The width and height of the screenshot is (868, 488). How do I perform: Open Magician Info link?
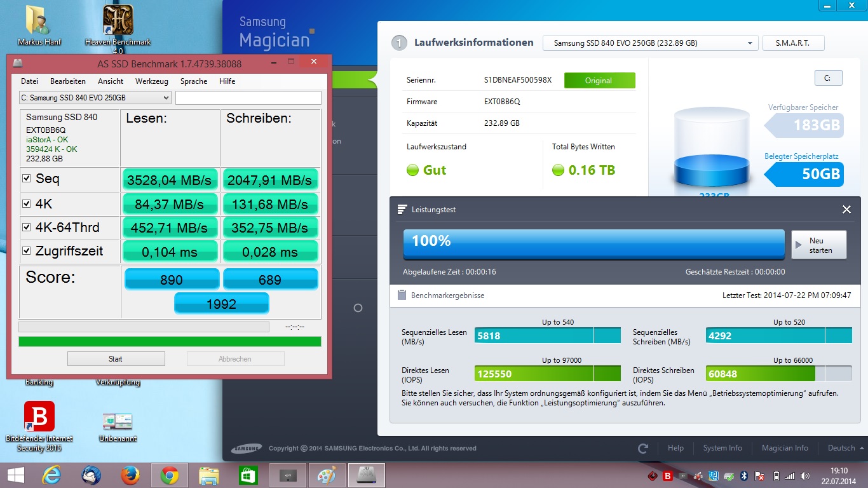click(785, 448)
